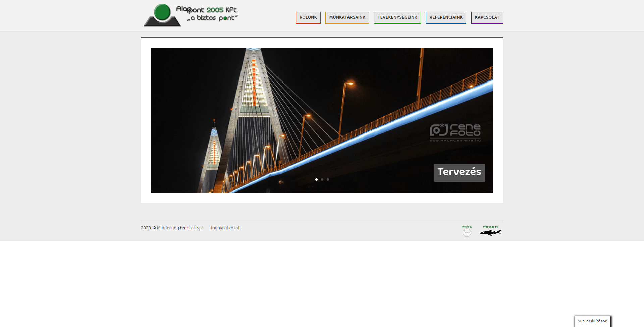Click the Portré by logo icon
644x327 pixels.
467,231
